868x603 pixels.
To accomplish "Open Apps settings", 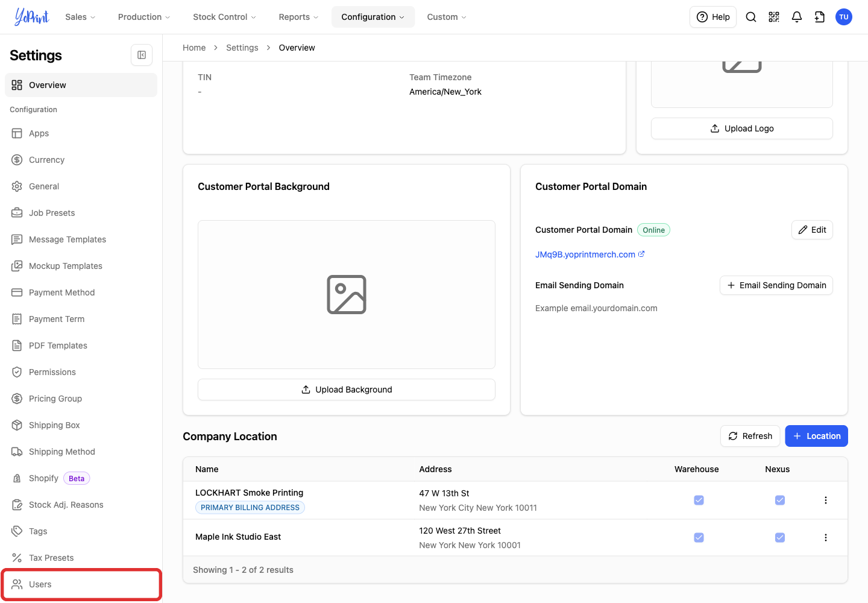I will point(81,133).
